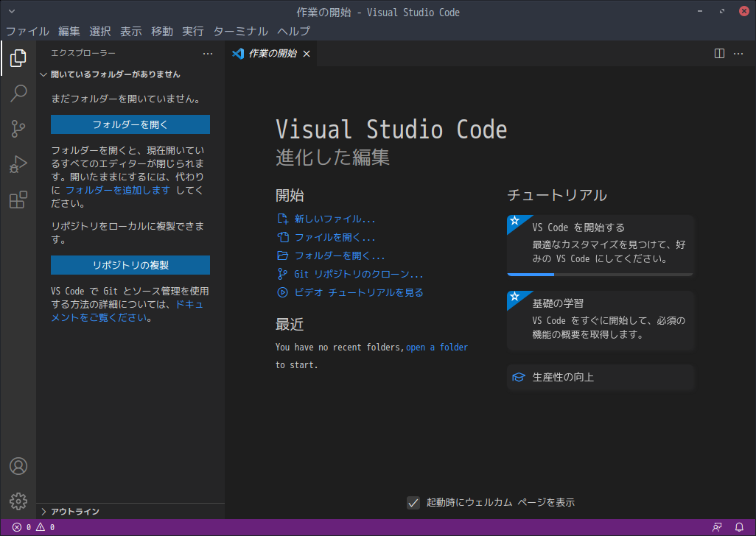
Task: Click the チュートリアル section heading
Action: (557, 195)
